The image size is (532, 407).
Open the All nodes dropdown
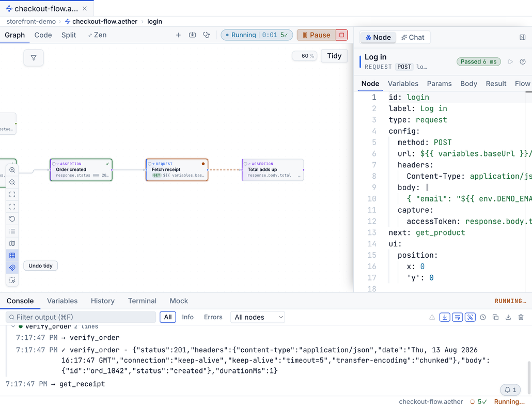(258, 317)
